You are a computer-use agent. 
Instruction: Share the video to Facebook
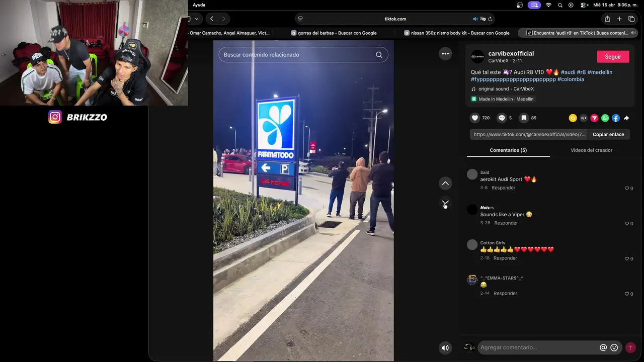(x=616, y=118)
